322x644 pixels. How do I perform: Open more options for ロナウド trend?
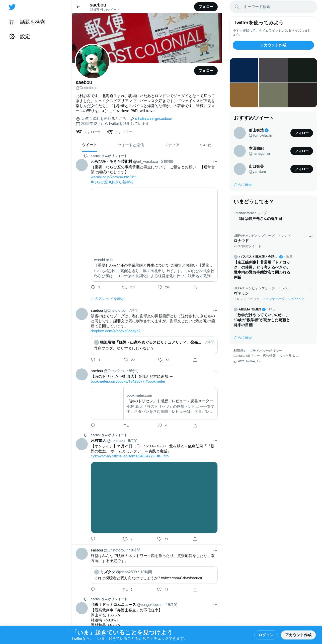[x=310, y=236]
